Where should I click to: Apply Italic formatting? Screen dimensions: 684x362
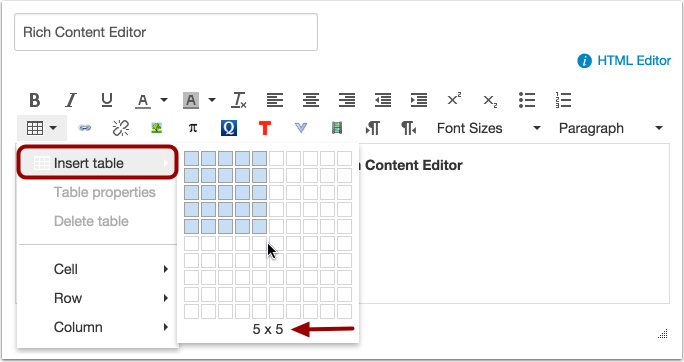tap(71, 100)
